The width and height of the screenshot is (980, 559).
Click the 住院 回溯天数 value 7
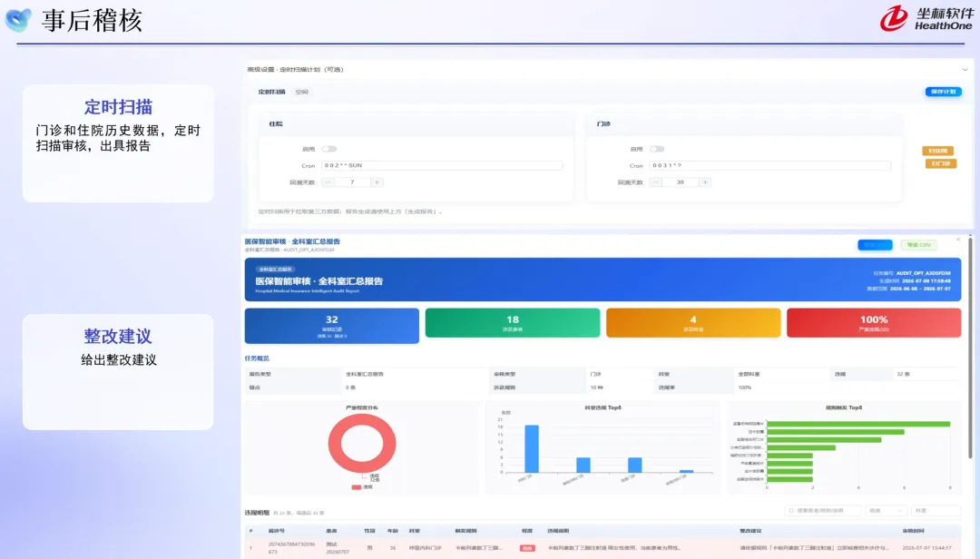(x=352, y=182)
